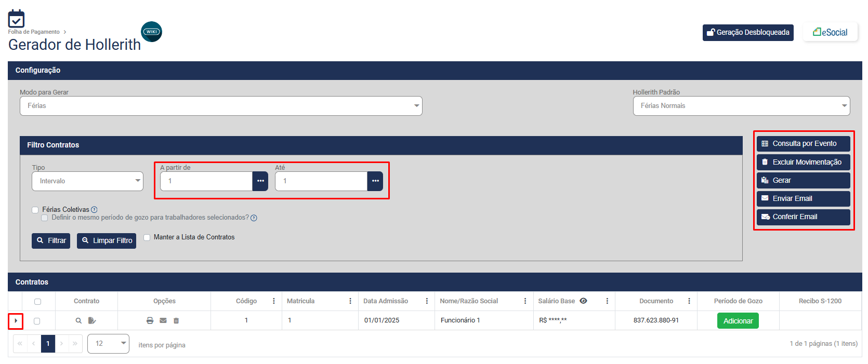Open lookup dots for Até field
Viewport: 868px width, 364px height.
pyautogui.click(x=375, y=181)
